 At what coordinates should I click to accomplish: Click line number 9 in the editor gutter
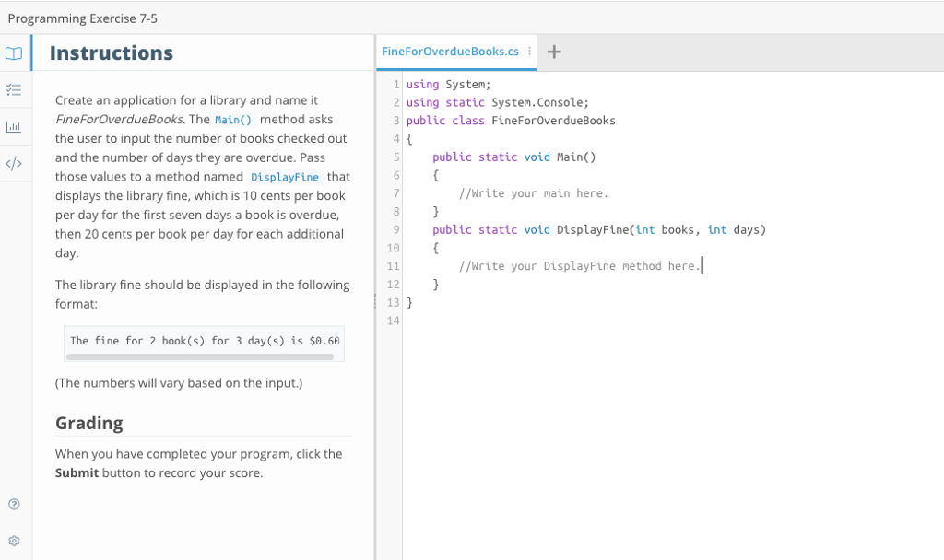(x=395, y=229)
